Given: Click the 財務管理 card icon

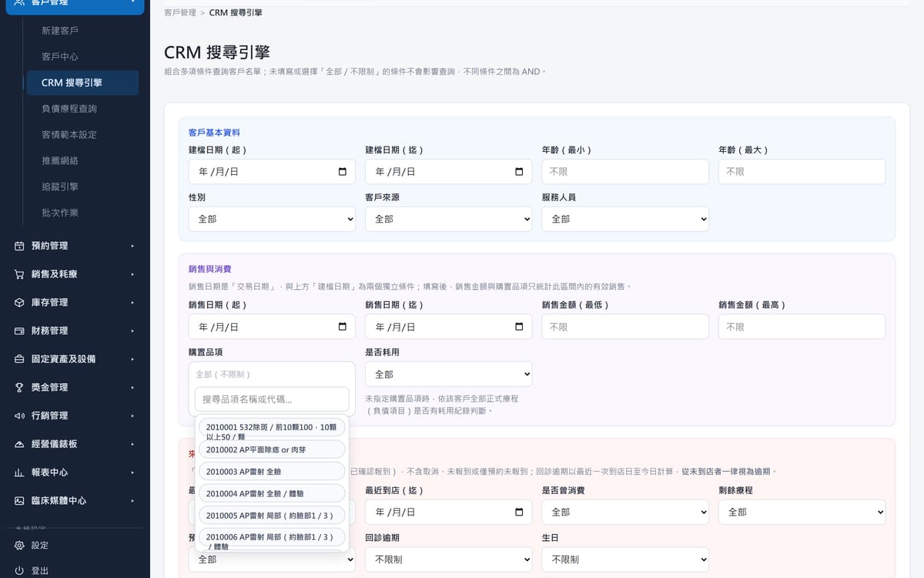Looking at the screenshot, I should [x=19, y=331].
